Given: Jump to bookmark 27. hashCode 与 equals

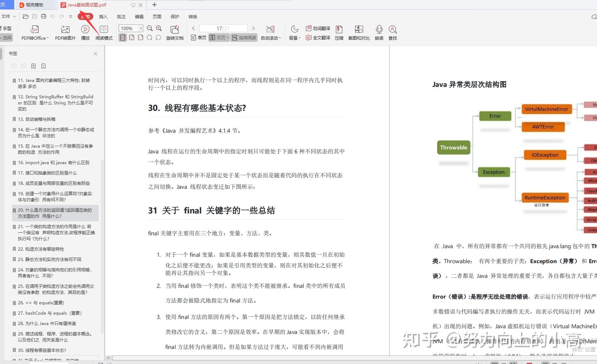Looking at the screenshot, I should pos(50,313).
